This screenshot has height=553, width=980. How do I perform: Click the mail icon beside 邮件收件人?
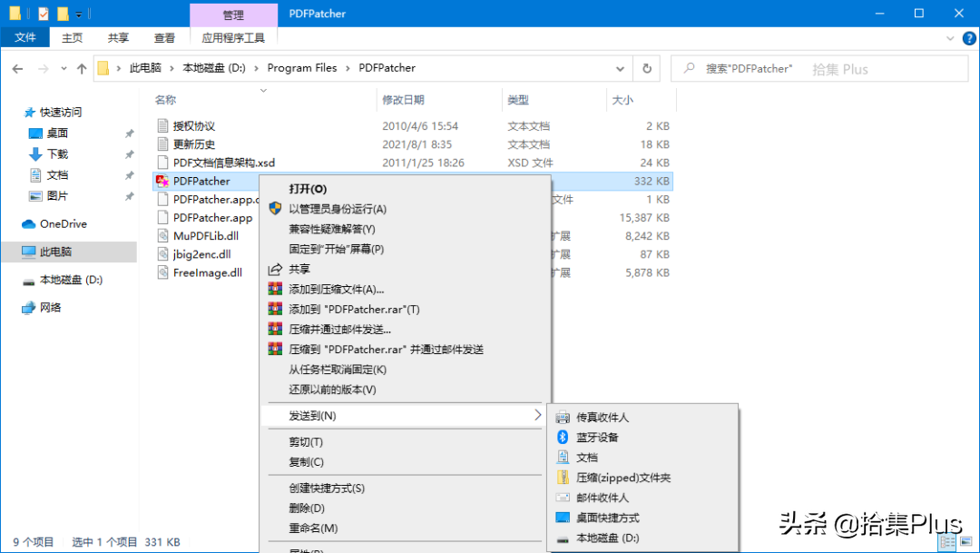pyautogui.click(x=563, y=498)
